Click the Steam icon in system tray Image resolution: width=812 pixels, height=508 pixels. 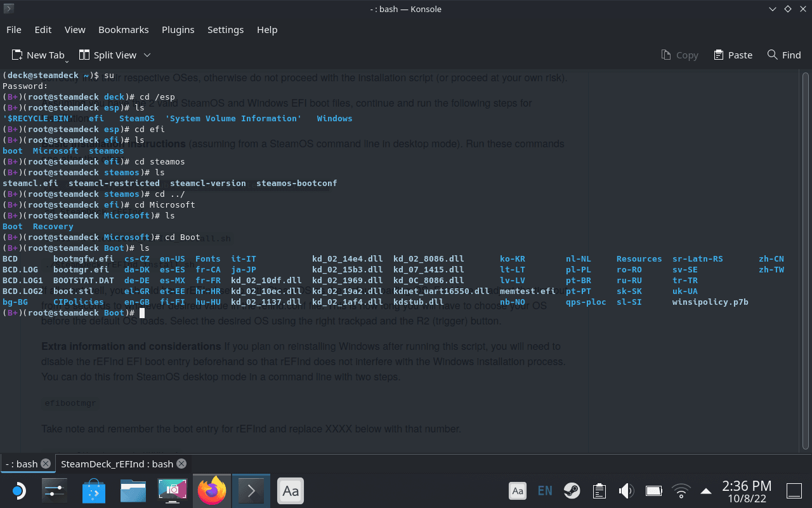tap(572, 490)
